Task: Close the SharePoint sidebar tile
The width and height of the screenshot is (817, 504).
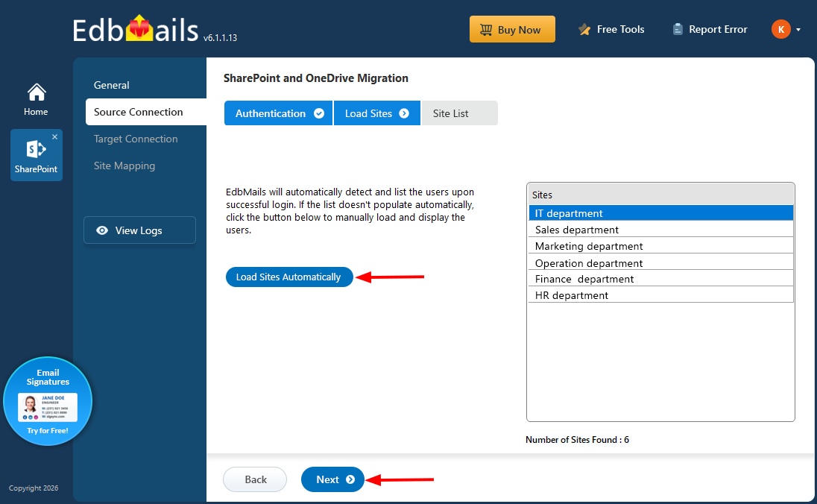Action: click(x=54, y=136)
